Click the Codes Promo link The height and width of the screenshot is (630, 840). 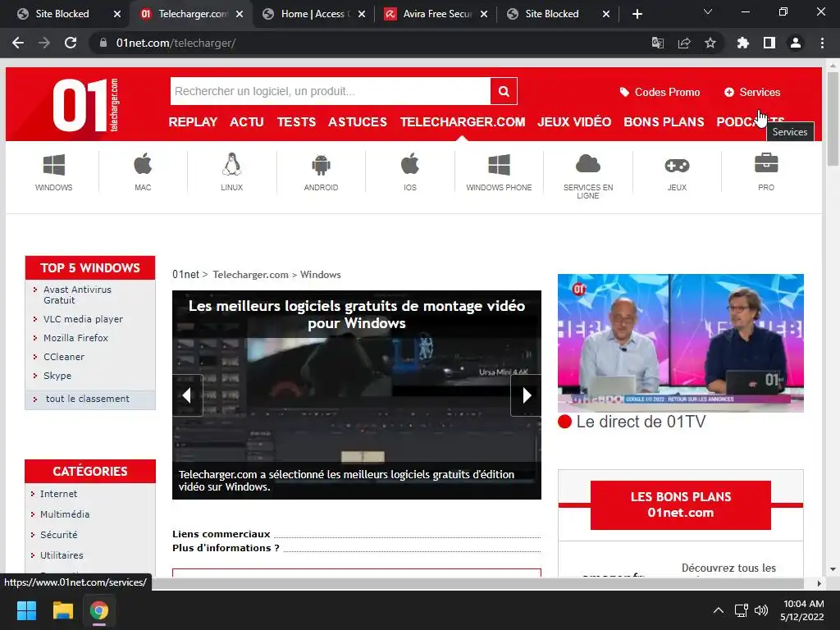pyautogui.click(x=660, y=92)
